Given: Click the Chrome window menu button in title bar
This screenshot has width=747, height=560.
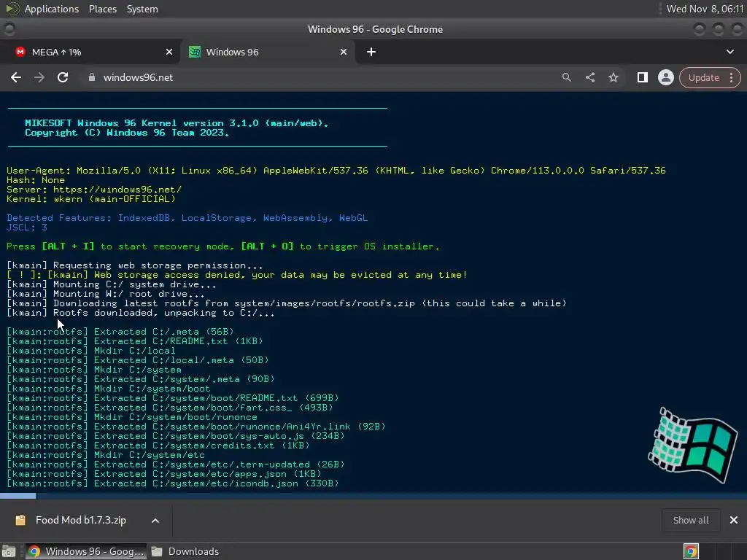Looking at the screenshot, I should point(9,29).
